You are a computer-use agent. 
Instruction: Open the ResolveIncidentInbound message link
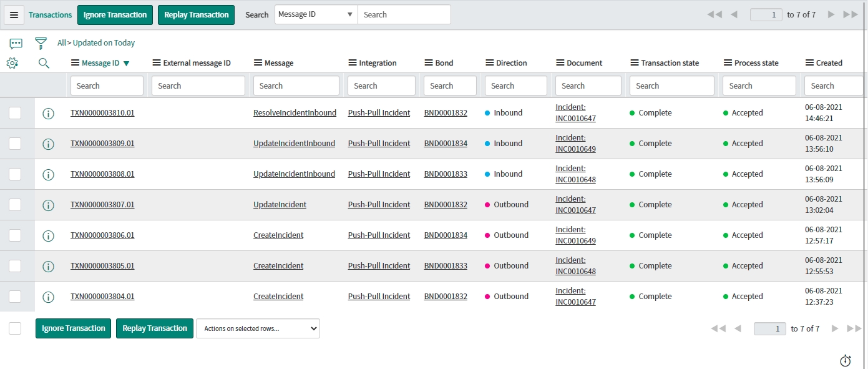295,113
